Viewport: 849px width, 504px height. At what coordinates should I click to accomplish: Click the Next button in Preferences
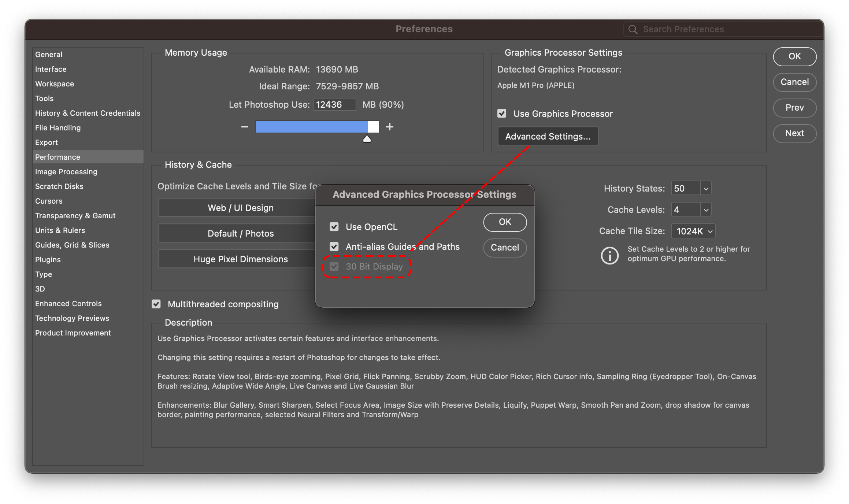click(794, 133)
